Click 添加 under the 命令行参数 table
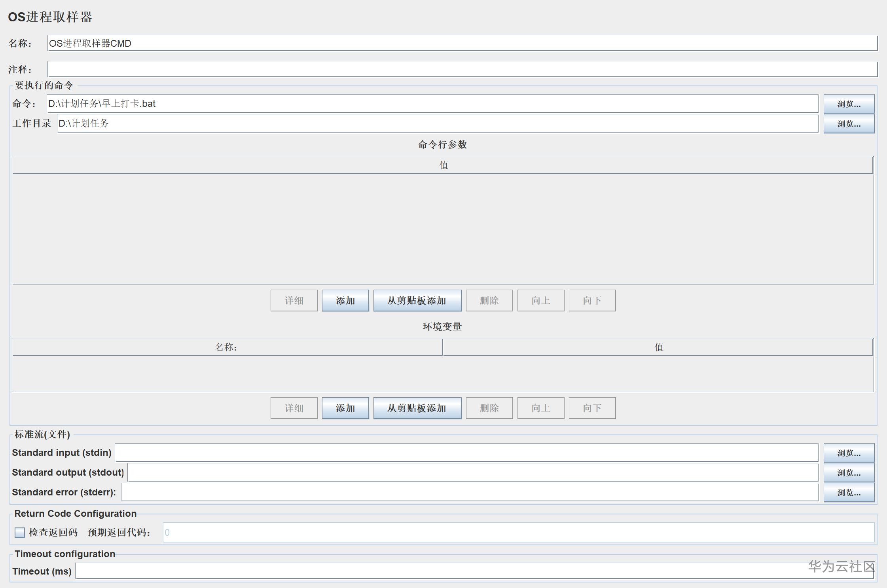The image size is (887, 588). tap(345, 301)
